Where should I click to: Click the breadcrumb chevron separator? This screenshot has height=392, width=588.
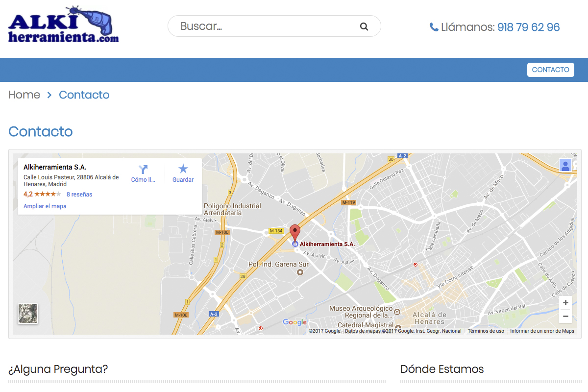pos(49,95)
